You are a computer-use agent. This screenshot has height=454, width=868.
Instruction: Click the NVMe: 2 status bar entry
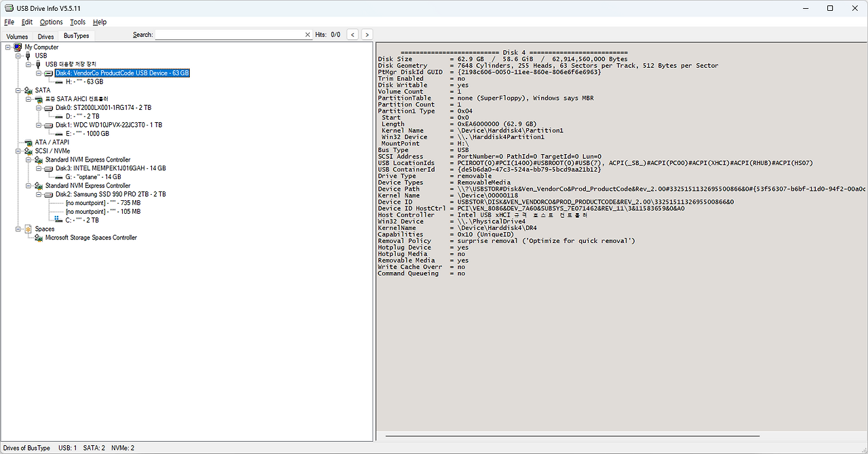(x=123, y=448)
